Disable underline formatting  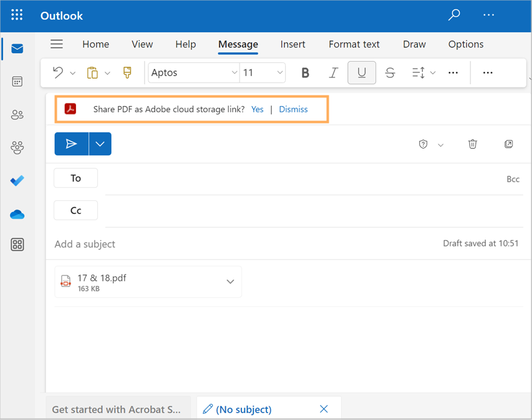(x=362, y=73)
